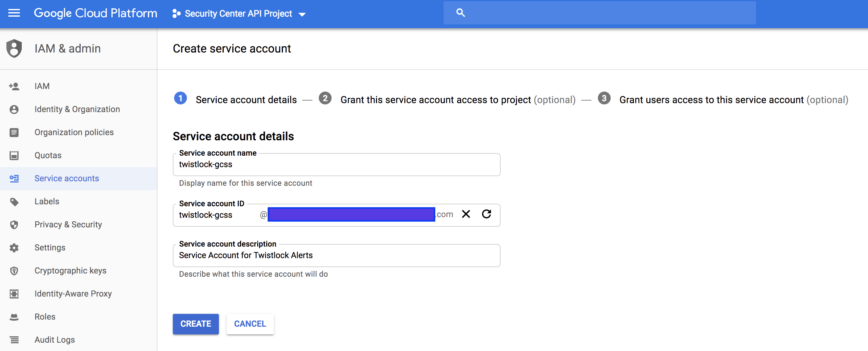Expand the Security Center API Project dropdown
The image size is (868, 351).
tap(302, 14)
